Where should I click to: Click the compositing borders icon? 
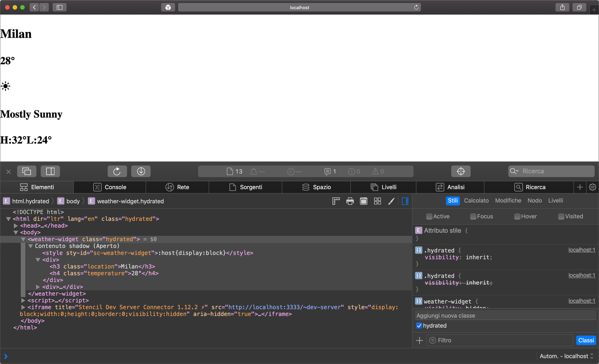[363, 201]
